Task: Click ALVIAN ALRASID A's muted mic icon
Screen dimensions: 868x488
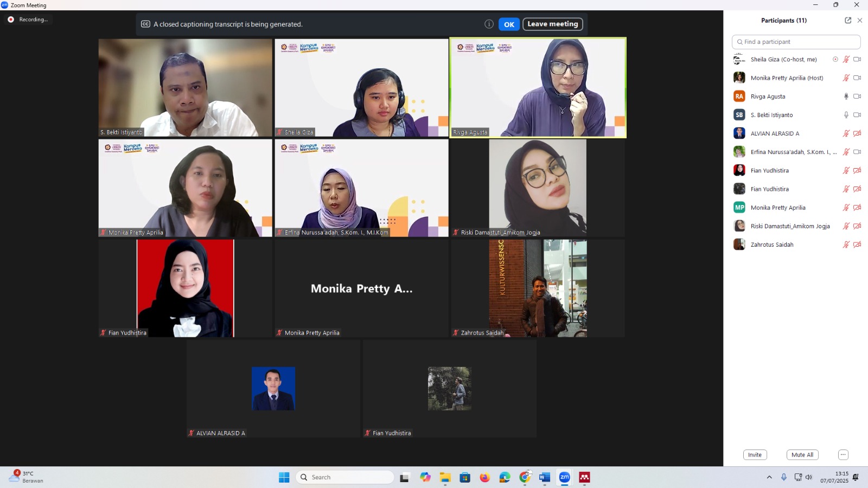Action: point(846,133)
